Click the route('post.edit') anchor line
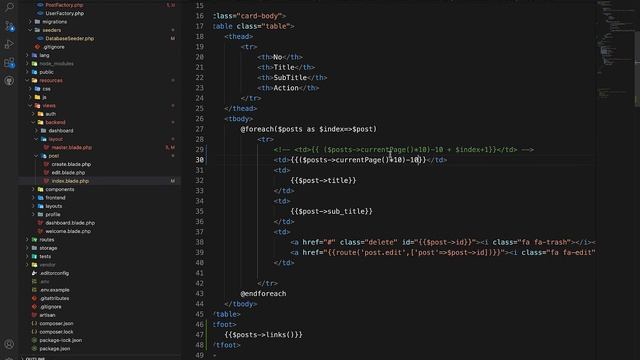 click(x=443, y=253)
